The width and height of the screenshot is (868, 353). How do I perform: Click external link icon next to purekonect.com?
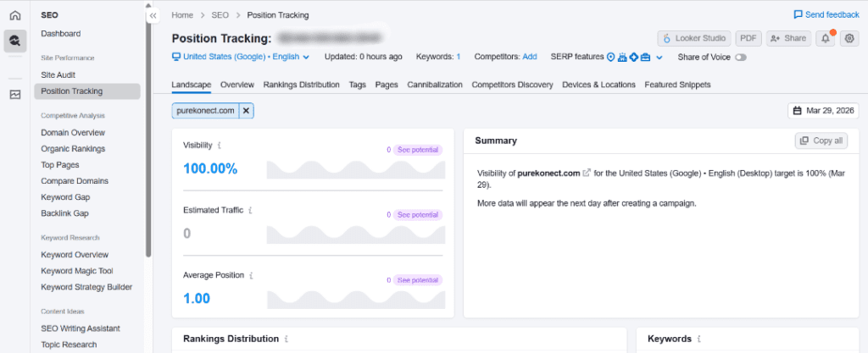[587, 173]
